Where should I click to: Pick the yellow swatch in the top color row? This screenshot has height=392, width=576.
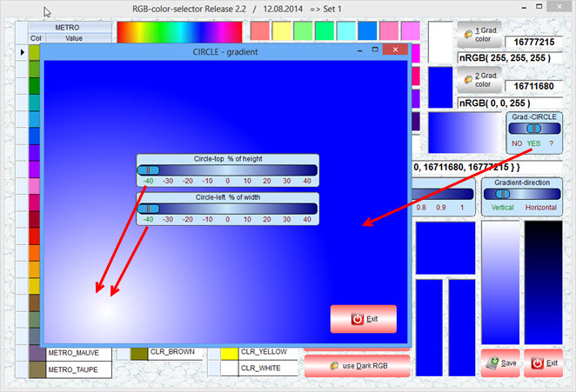point(281,30)
